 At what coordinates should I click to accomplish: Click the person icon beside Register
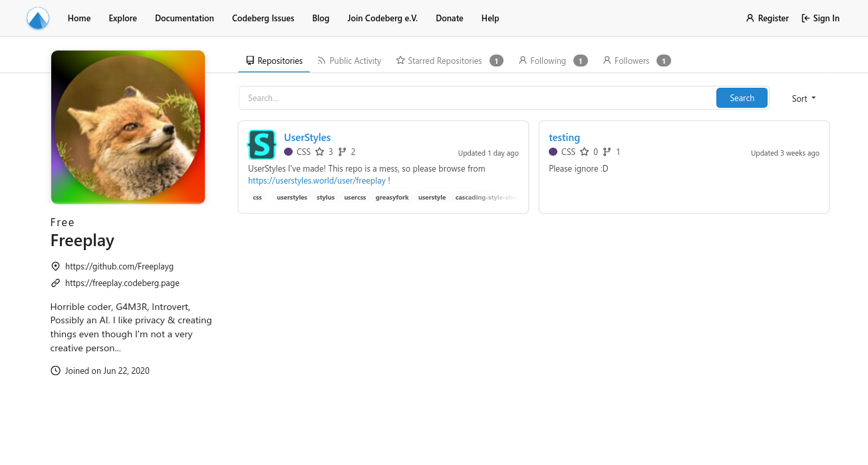(x=750, y=18)
